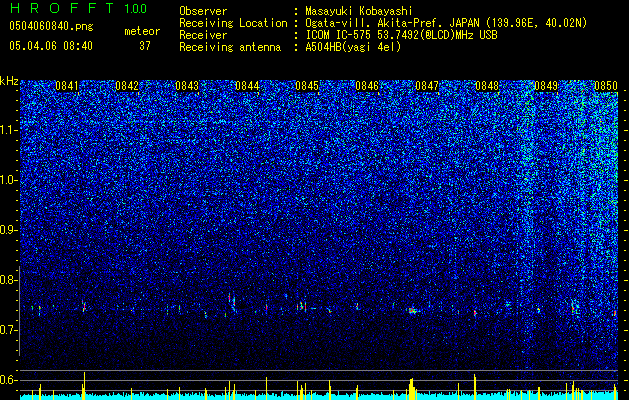This screenshot has width=629, height=400.
Task: Click the kHz axis unit label
Action: tap(9, 81)
